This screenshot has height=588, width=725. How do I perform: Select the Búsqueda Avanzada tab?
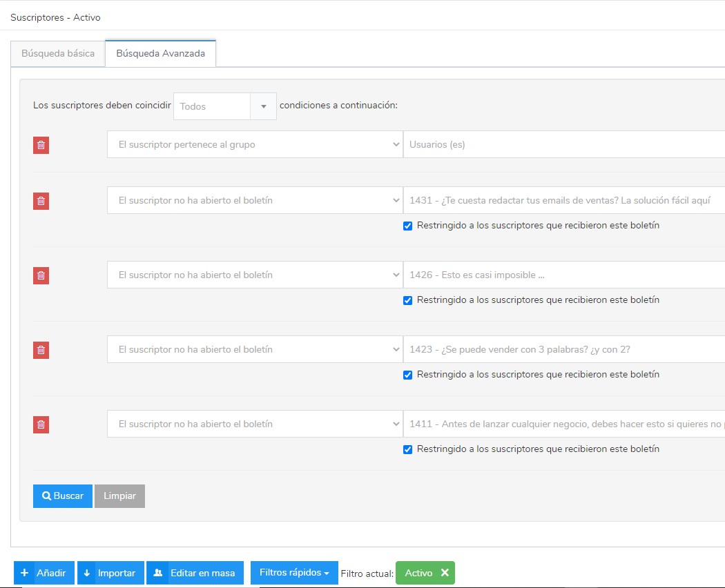pyautogui.click(x=160, y=53)
